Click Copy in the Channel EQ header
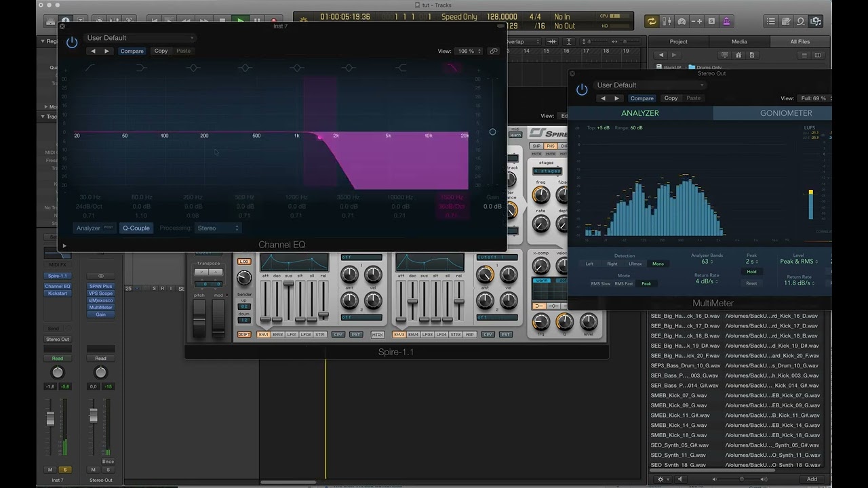The image size is (868, 488). (161, 52)
